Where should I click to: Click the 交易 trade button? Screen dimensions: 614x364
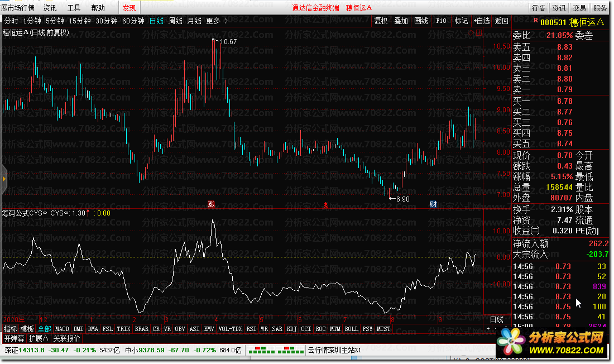579,8
